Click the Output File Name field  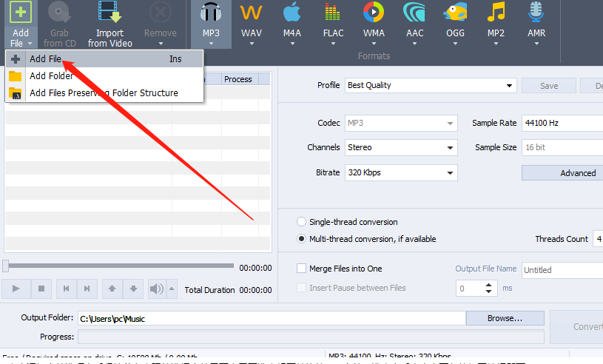click(x=562, y=270)
